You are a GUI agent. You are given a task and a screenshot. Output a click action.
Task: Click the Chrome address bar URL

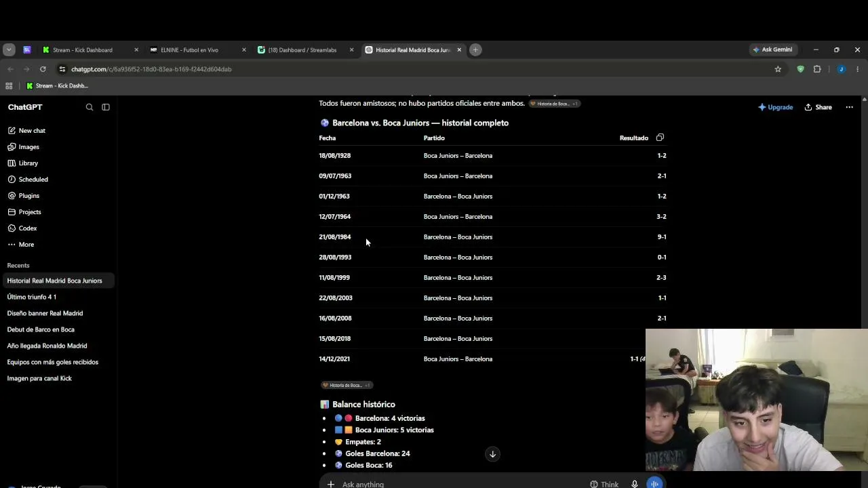(151, 69)
